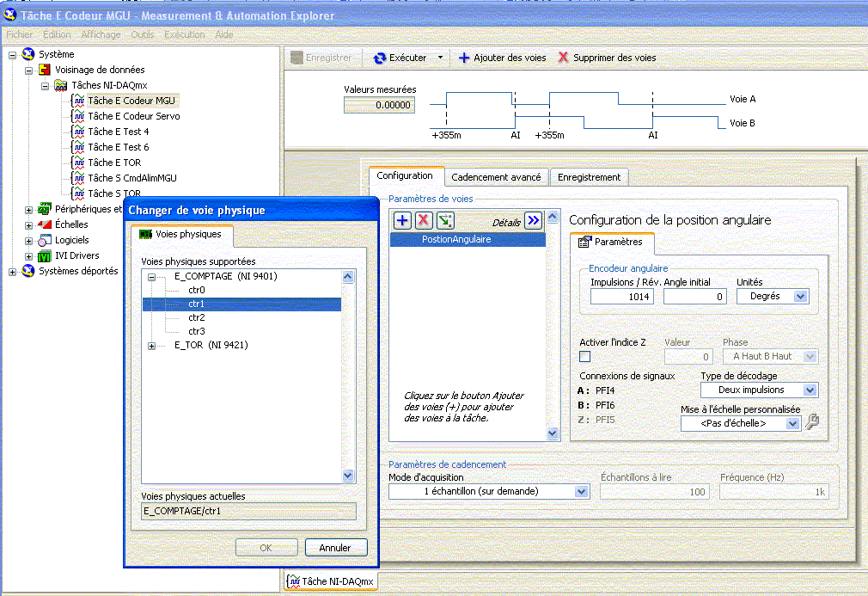Click the Systèmes déportés globe icon
The width and height of the screenshot is (868, 596).
tap(28, 271)
